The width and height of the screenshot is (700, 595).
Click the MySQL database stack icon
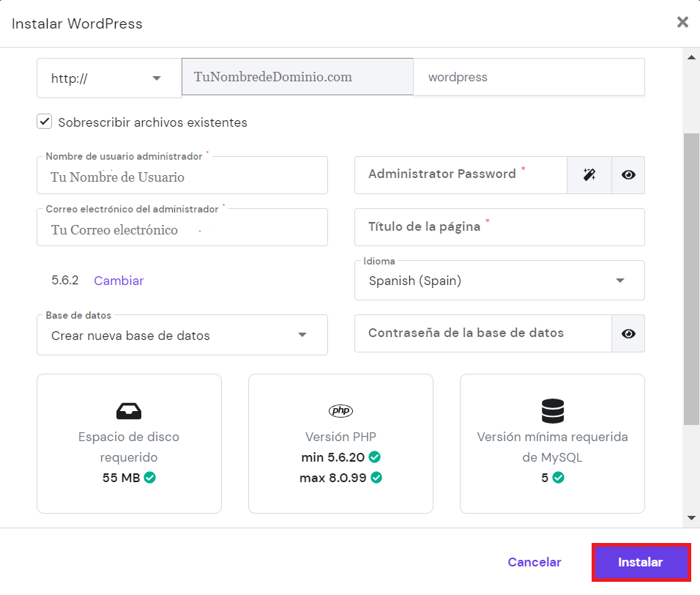tap(552, 411)
